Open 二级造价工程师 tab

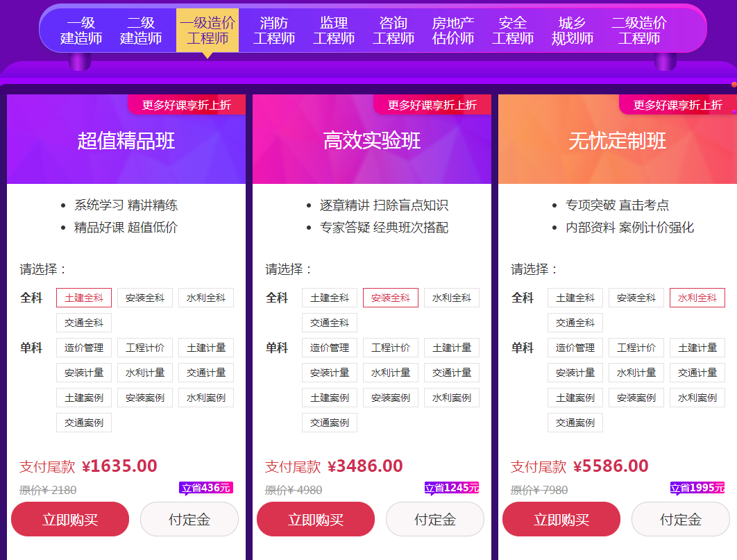click(x=639, y=31)
